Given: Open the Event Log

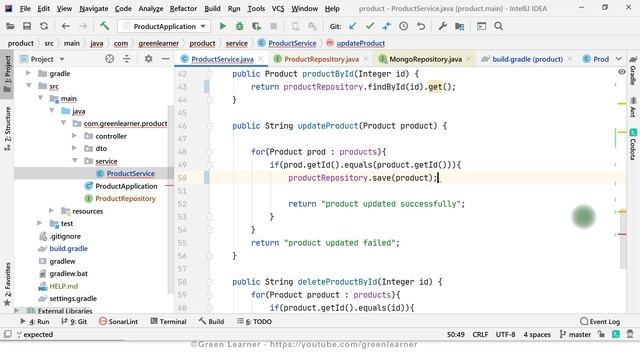Looking at the screenshot, I should pos(600,322).
